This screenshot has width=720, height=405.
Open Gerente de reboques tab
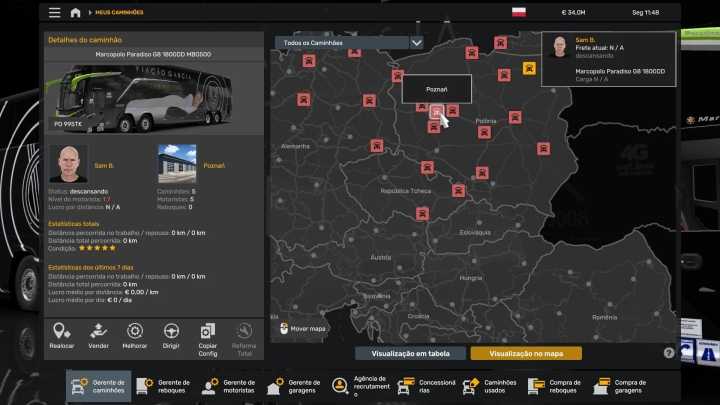click(x=163, y=386)
